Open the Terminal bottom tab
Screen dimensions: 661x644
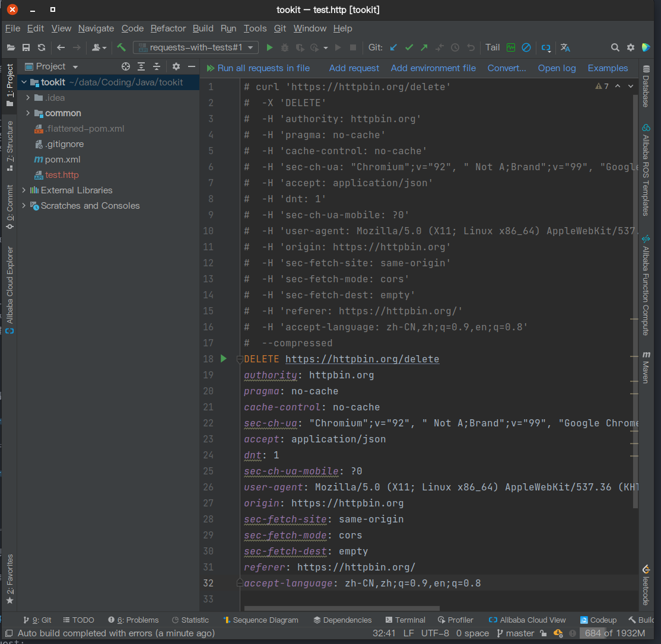tap(405, 620)
